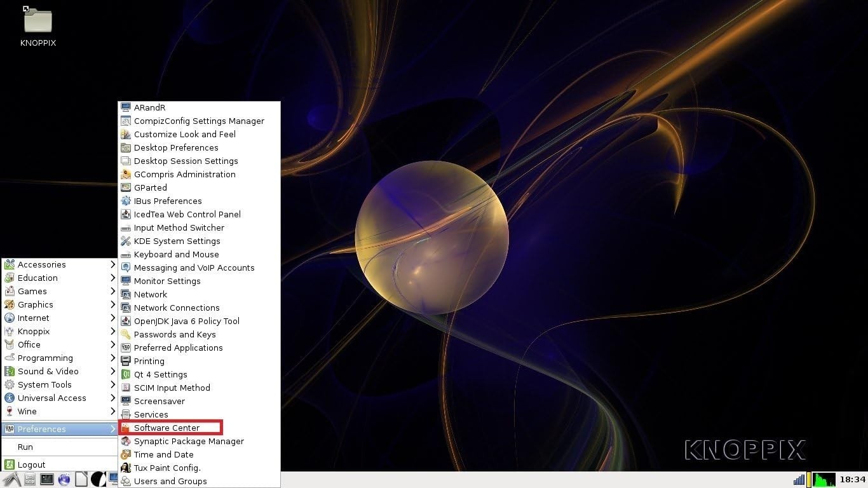This screenshot has width=868, height=488.
Task: Click the Time and Date clock icon
Action: (126, 454)
